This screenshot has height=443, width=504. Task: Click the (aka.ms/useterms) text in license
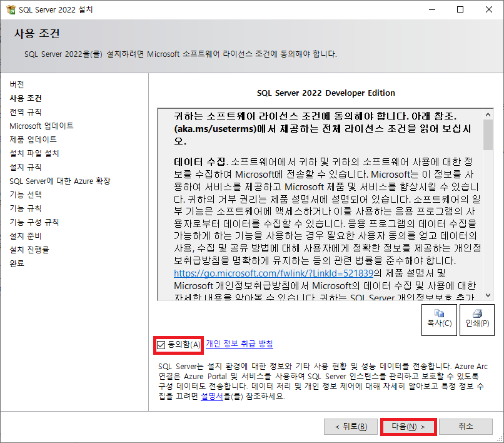pos(215,129)
